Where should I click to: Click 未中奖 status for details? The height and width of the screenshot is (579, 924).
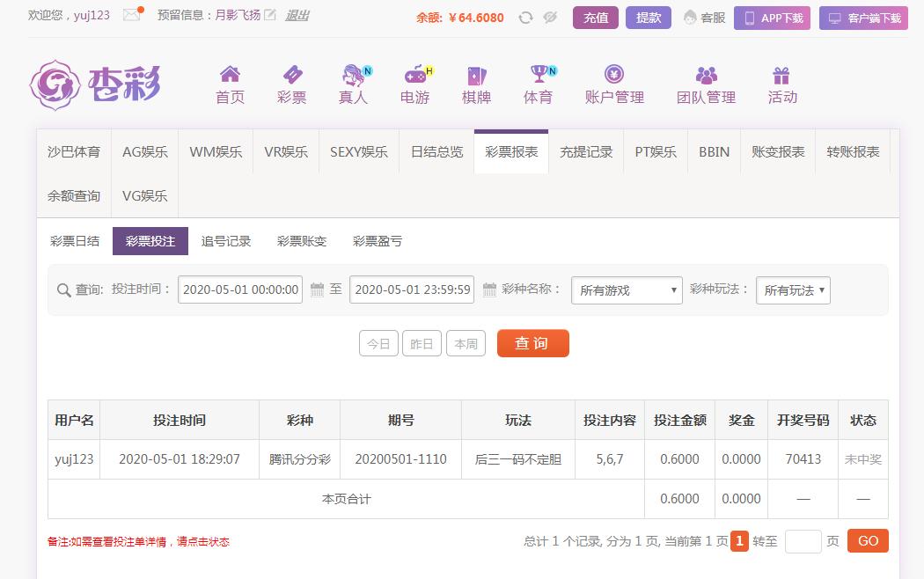tap(863, 459)
